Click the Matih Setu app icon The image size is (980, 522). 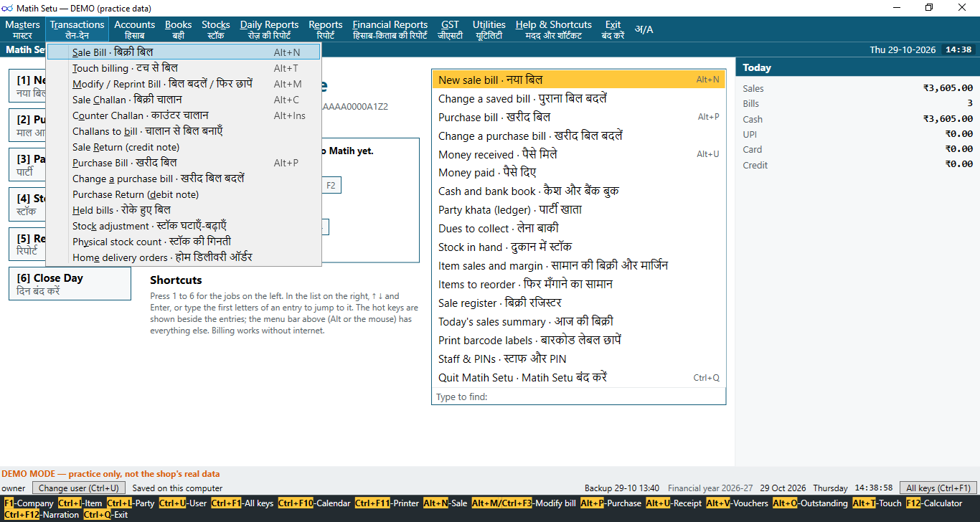[x=7, y=7]
